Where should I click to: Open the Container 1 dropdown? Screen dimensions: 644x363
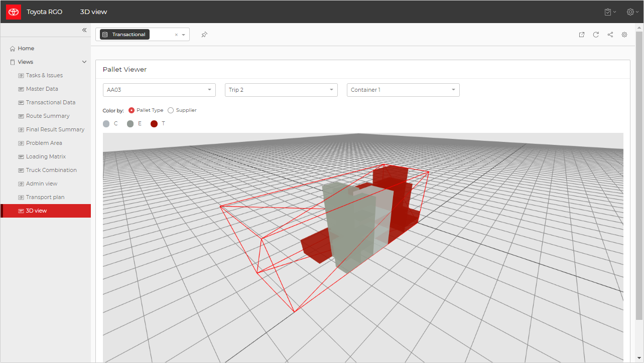coord(403,90)
